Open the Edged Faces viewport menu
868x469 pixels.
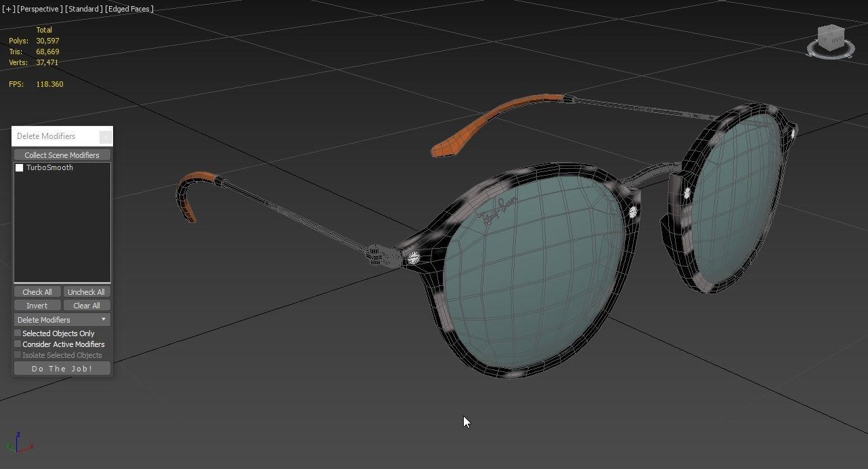pyautogui.click(x=130, y=9)
